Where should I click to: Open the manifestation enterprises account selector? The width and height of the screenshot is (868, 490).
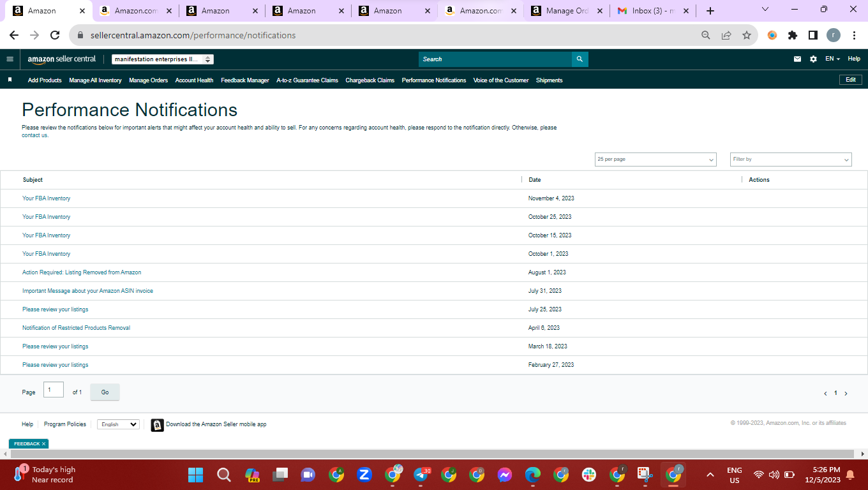click(163, 59)
